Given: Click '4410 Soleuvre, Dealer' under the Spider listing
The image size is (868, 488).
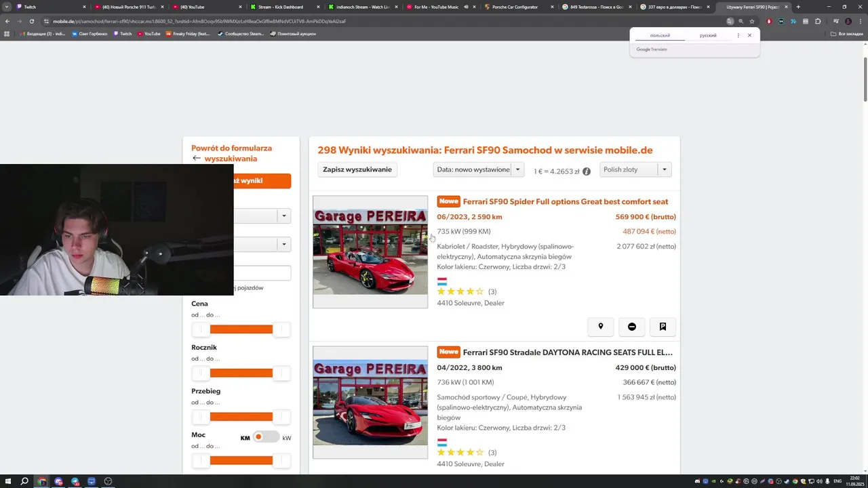Looking at the screenshot, I should (x=471, y=303).
